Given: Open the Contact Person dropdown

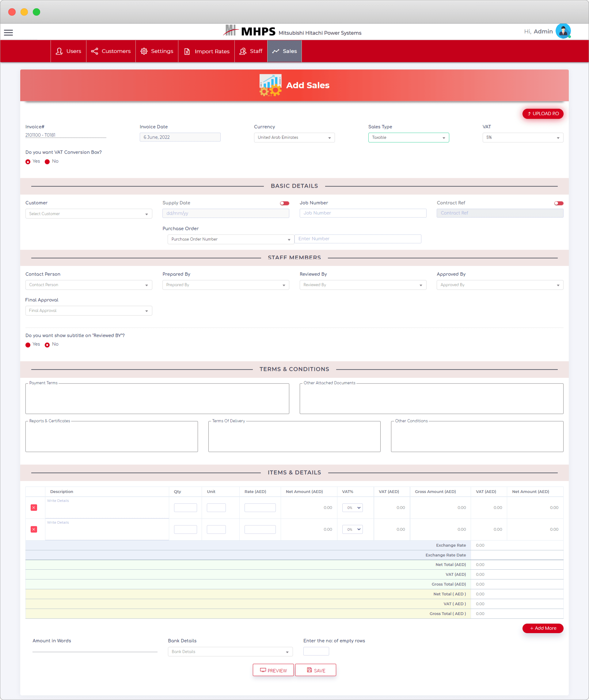Looking at the screenshot, I should 89,285.
